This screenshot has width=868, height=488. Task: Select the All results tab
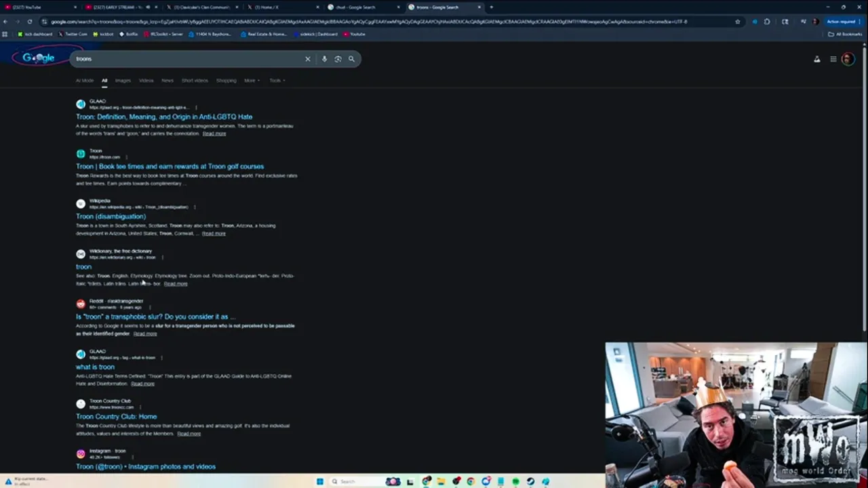tap(104, 81)
